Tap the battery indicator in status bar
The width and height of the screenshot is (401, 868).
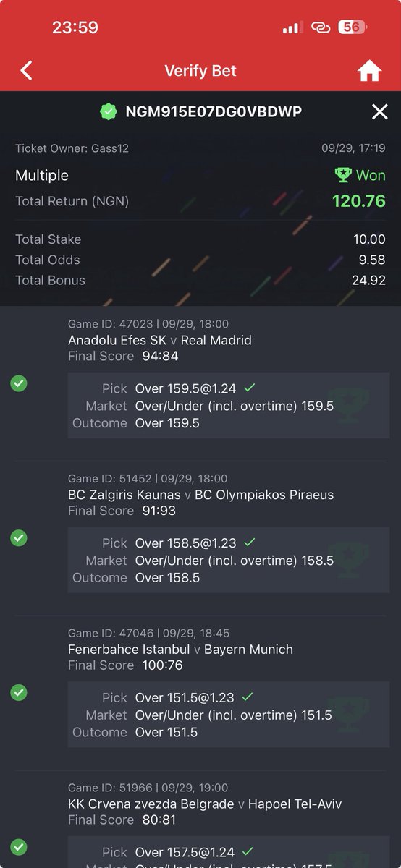tap(353, 27)
